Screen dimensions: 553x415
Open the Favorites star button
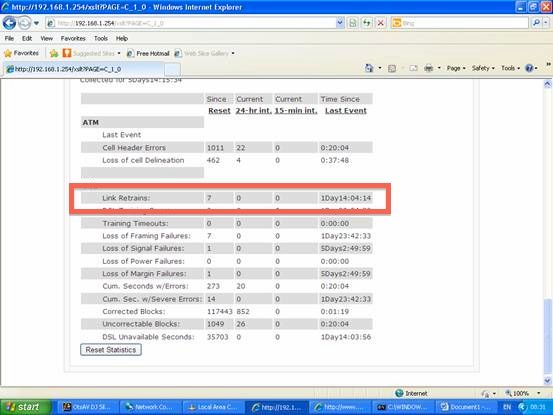pyautogui.click(x=21, y=53)
